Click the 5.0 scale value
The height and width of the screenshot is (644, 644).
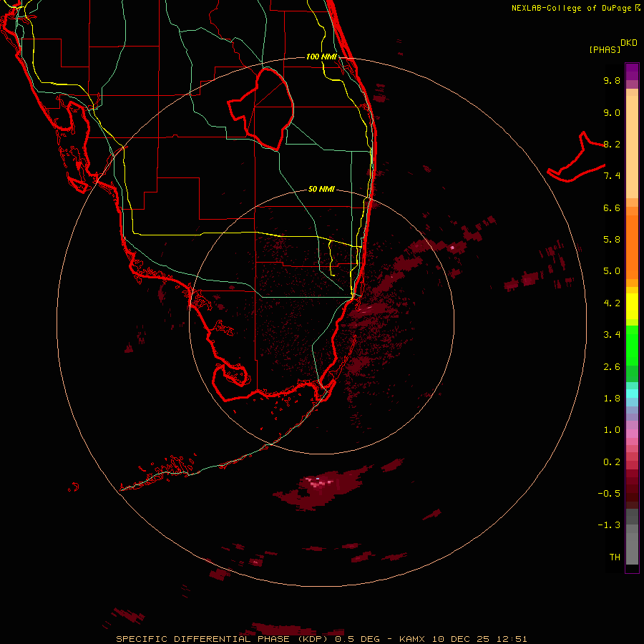[612, 271]
